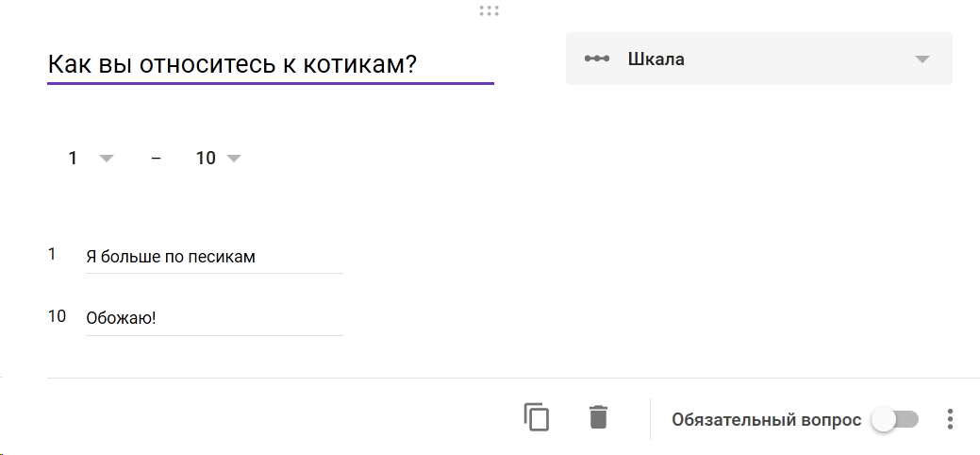Open the maximum value dropdown showing 10
The width and height of the screenshot is (980, 455).
218,159
